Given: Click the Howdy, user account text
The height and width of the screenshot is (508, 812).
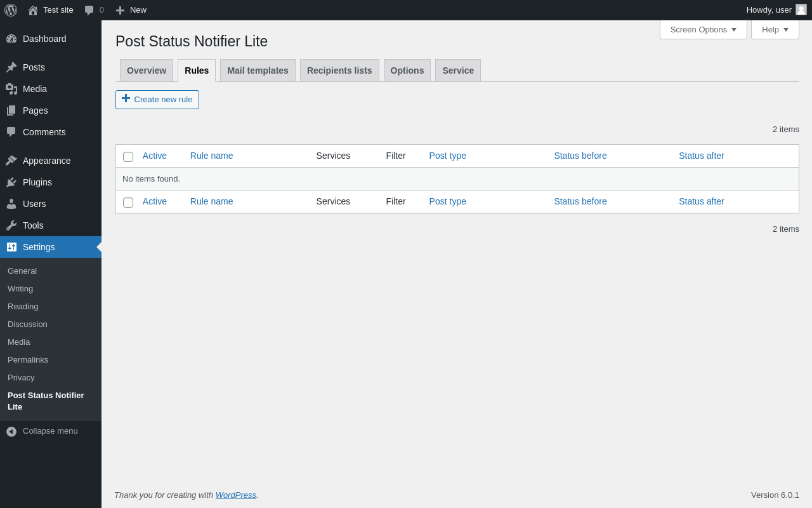Looking at the screenshot, I should click(x=769, y=10).
